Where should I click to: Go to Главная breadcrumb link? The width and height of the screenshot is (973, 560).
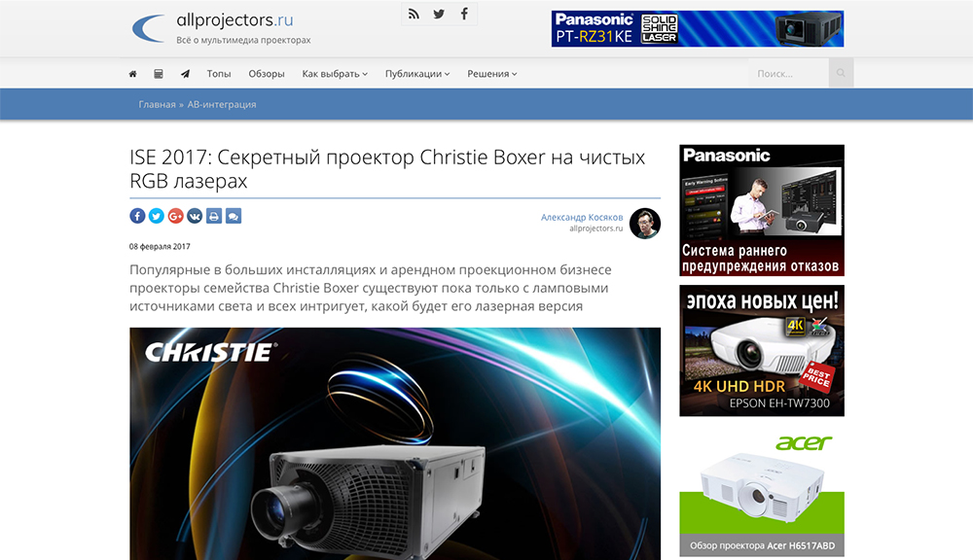coord(157,104)
